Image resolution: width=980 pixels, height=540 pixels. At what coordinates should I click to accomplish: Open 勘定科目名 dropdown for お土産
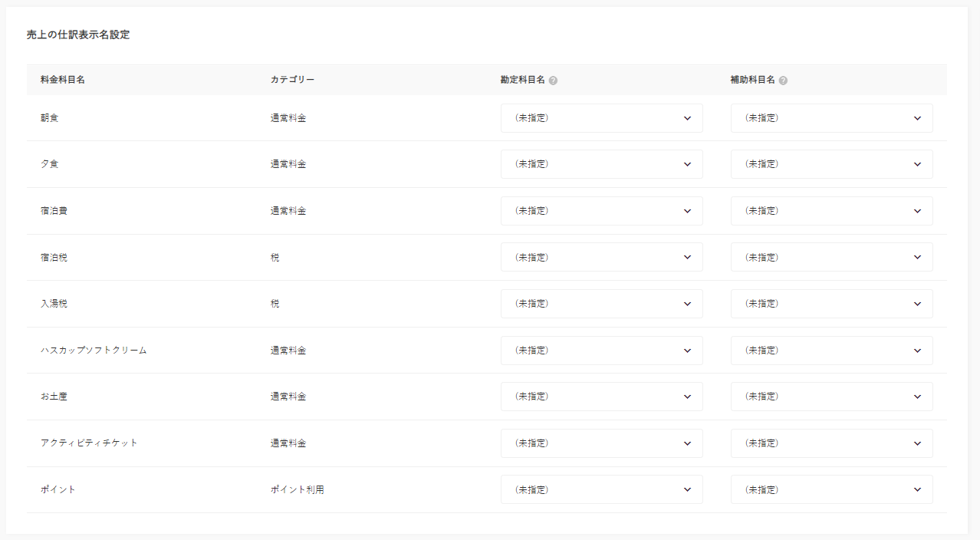coord(601,397)
